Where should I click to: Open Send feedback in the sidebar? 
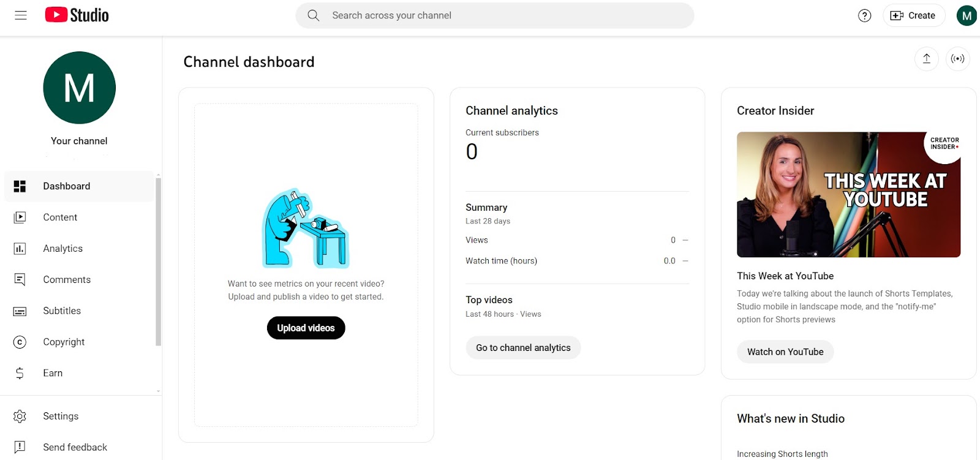[80, 447]
